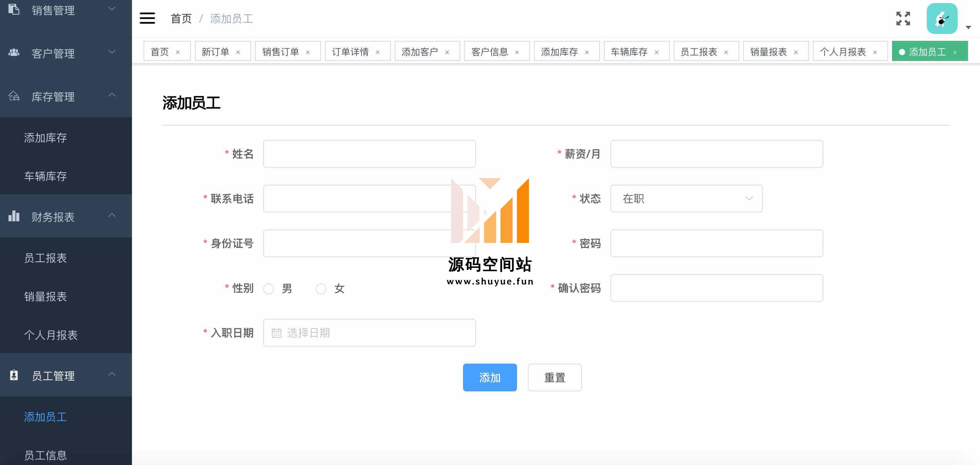Focus the 密码 input field
The width and height of the screenshot is (980, 465).
716,243
